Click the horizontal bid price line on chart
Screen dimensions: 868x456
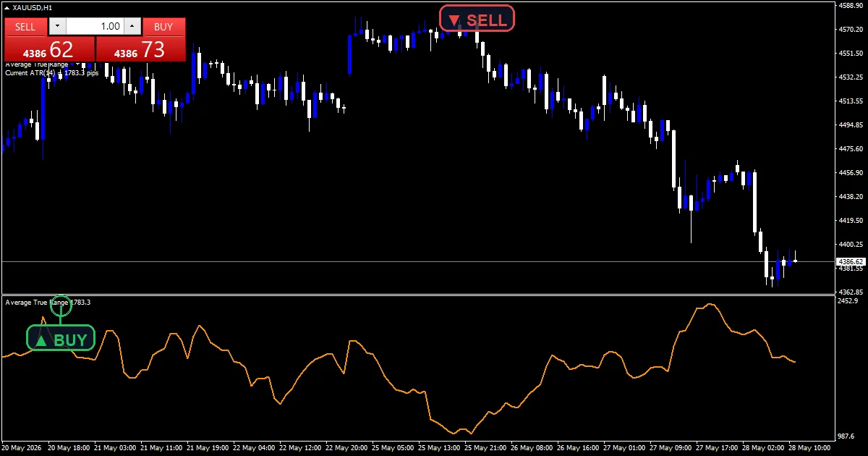tap(417, 261)
